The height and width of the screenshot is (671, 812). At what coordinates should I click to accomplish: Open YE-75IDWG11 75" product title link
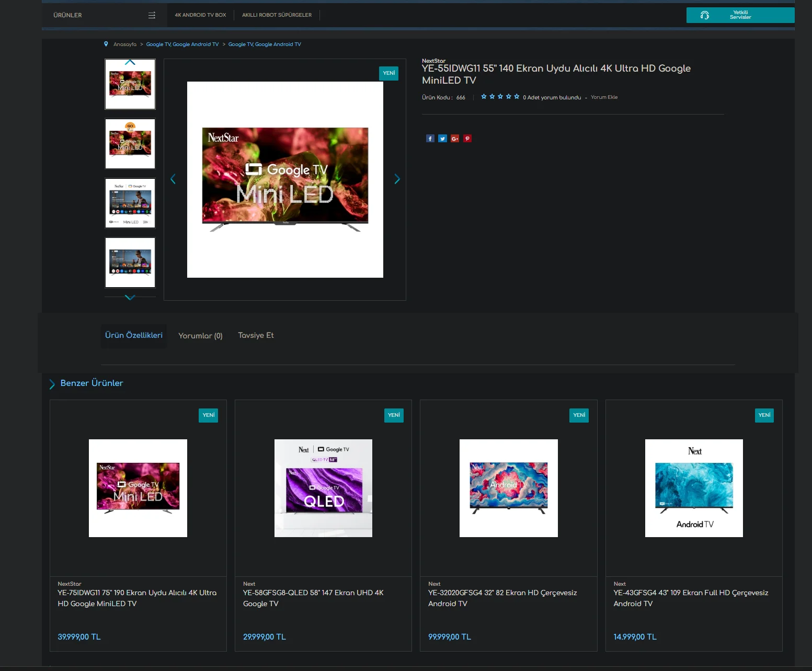(x=137, y=598)
